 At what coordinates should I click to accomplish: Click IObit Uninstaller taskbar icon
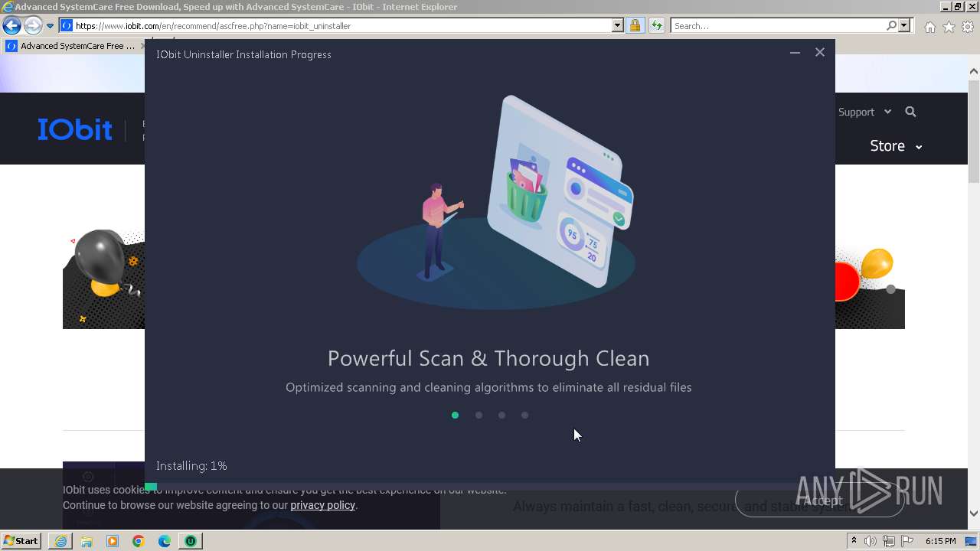pyautogui.click(x=191, y=541)
